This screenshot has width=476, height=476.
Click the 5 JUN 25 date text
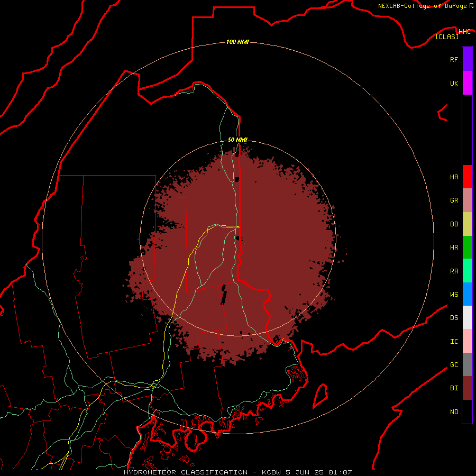305,472
